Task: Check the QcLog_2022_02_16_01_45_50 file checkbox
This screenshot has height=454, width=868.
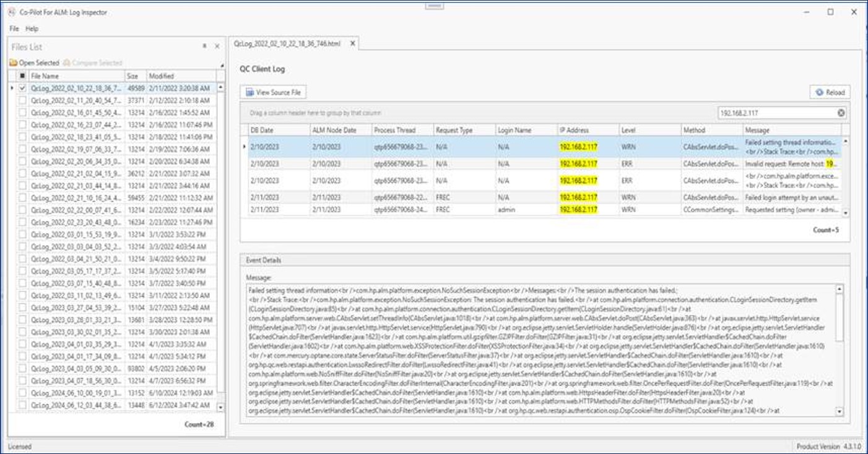Action: click(x=23, y=113)
